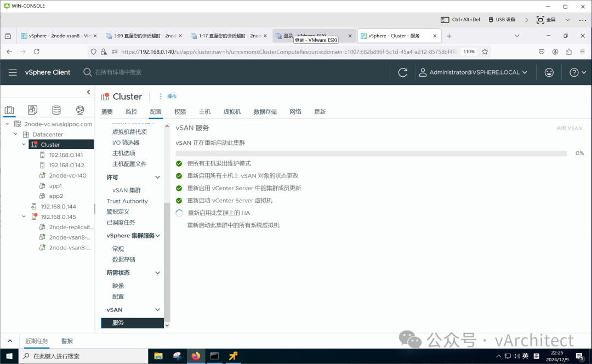Viewport: 592px width, 364px height.
Task: Open Trust Authority settings
Action: [x=127, y=201]
